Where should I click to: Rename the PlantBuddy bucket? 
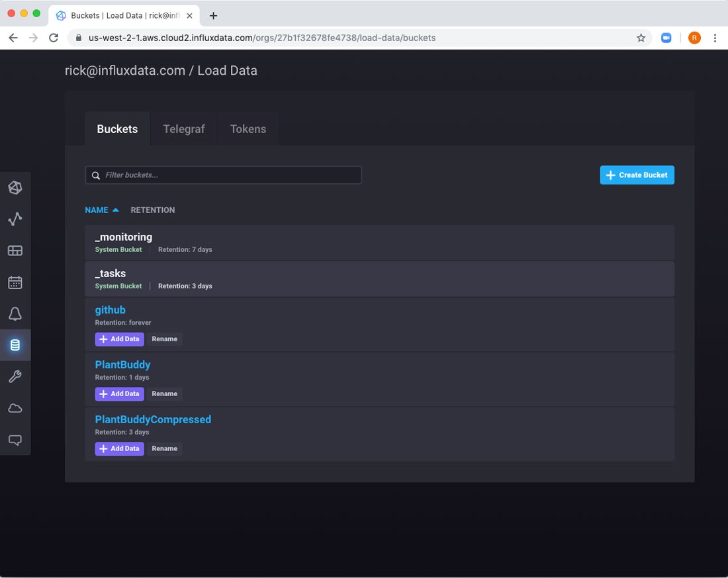click(164, 393)
